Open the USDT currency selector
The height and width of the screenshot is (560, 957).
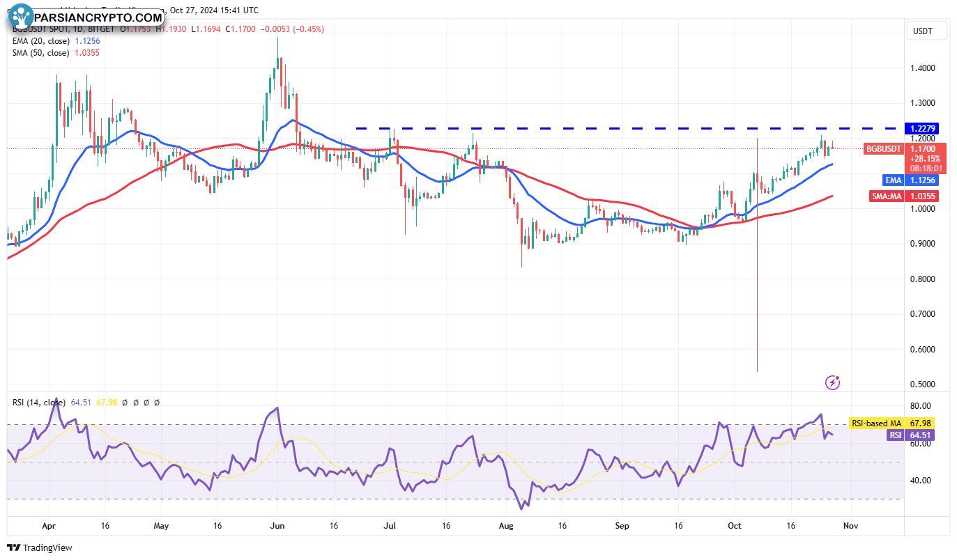927,31
